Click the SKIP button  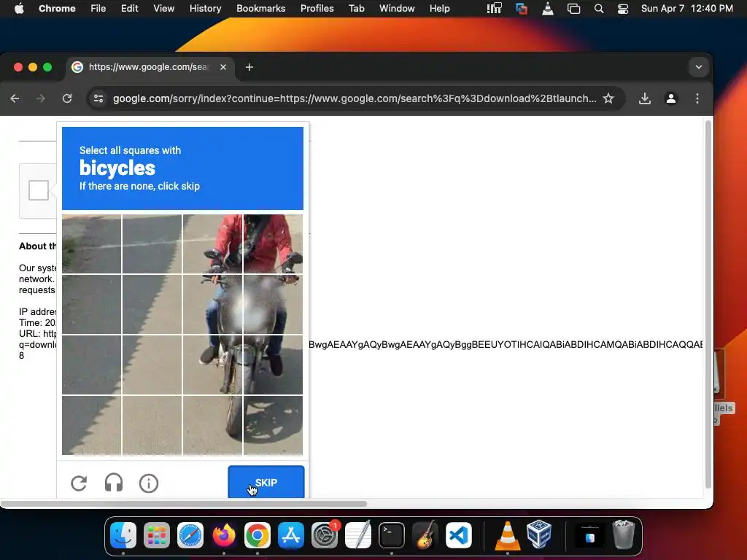point(266,482)
